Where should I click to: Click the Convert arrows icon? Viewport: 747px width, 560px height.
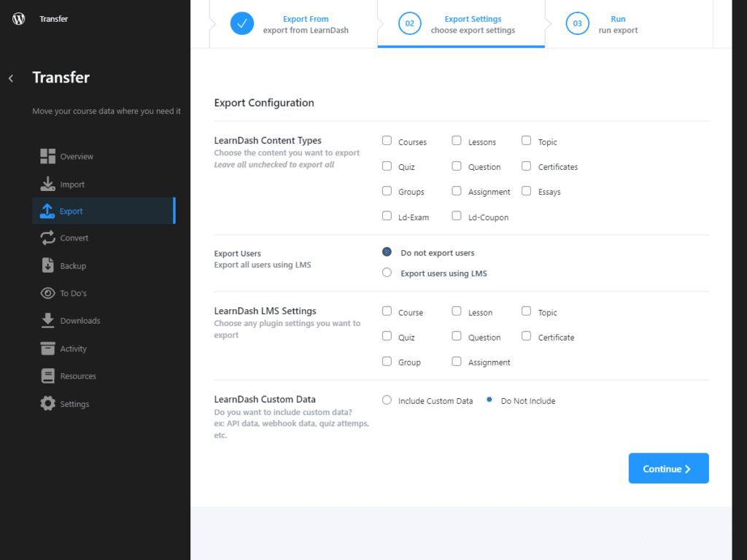click(47, 238)
